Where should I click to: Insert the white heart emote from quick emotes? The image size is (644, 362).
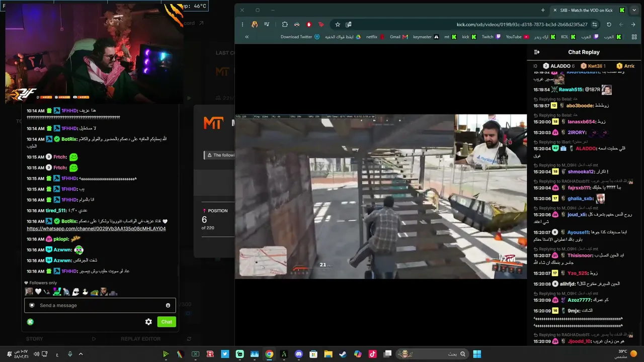tap(38, 292)
